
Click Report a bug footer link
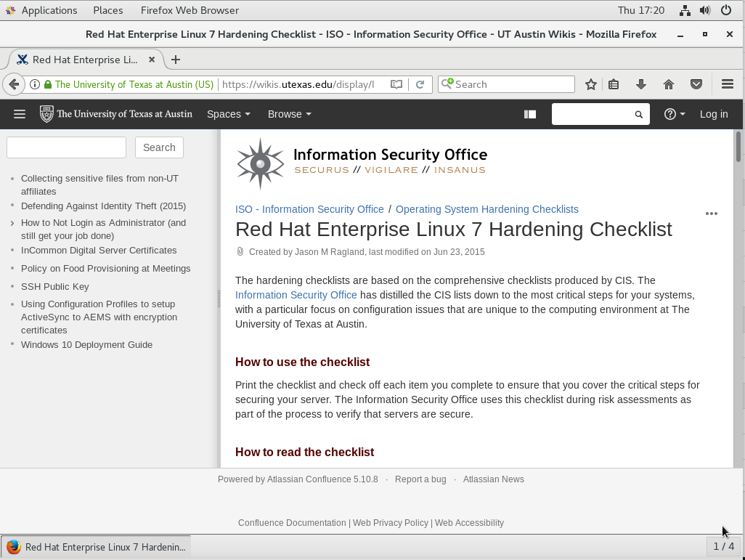tap(420, 479)
